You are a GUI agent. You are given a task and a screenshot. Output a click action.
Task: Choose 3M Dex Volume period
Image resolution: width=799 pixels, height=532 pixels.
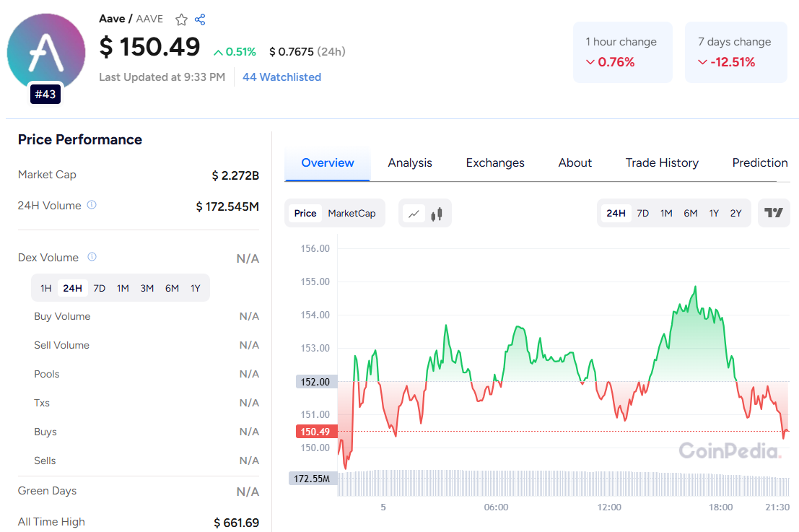point(147,289)
